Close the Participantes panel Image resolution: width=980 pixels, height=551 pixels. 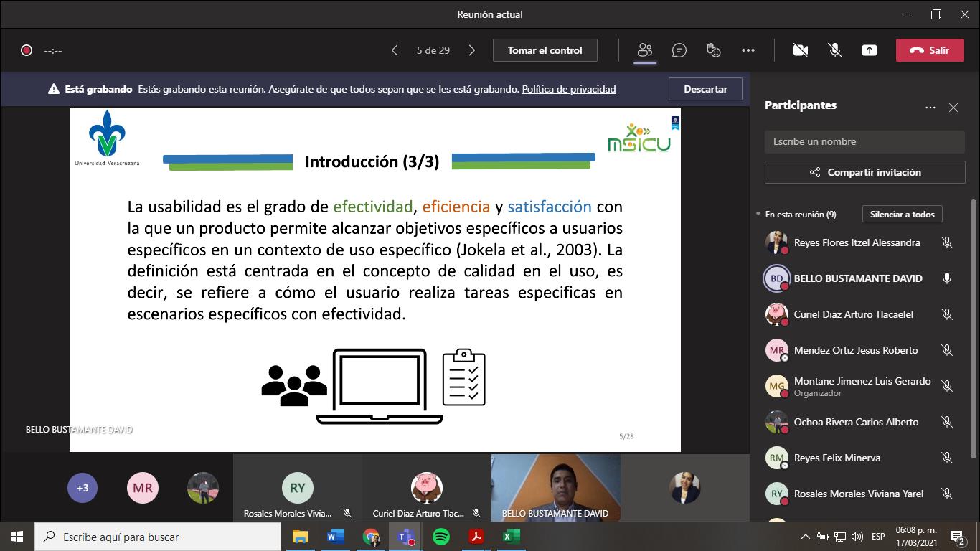click(x=953, y=108)
